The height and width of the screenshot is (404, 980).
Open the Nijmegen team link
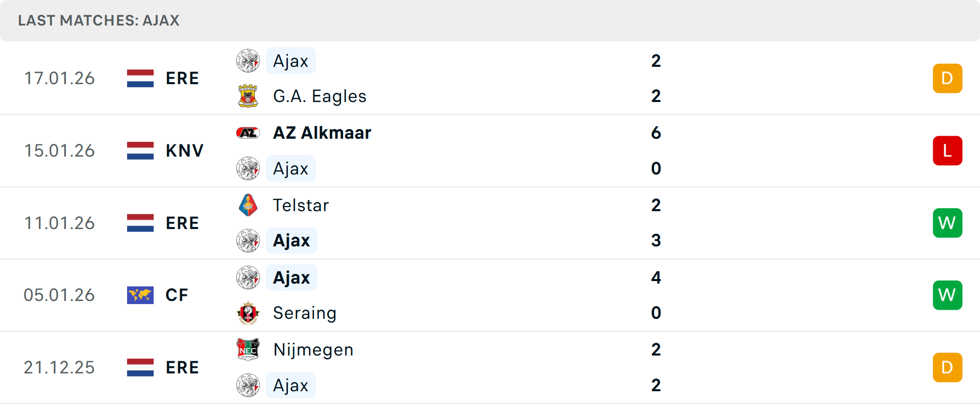click(x=313, y=349)
